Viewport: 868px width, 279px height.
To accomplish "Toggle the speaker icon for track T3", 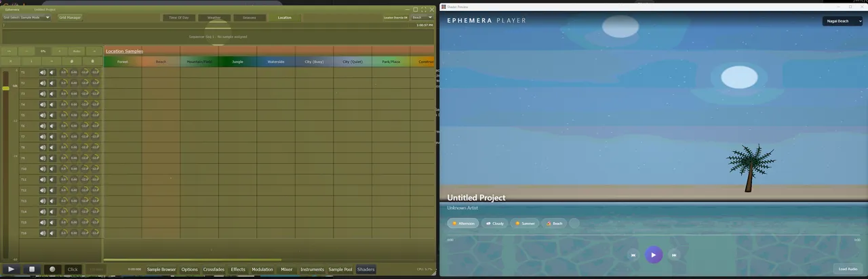I will coord(43,94).
